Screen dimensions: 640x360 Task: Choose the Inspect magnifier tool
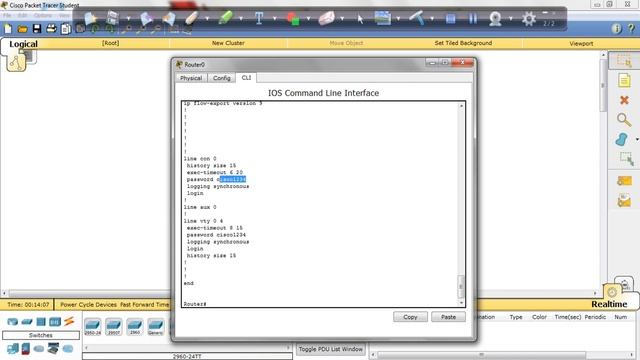click(624, 120)
